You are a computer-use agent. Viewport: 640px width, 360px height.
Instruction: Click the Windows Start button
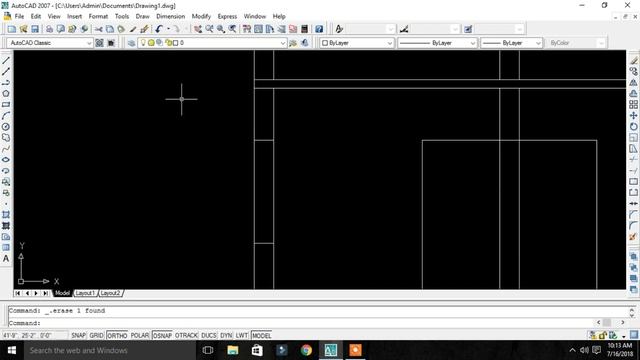[x=12, y=350]
